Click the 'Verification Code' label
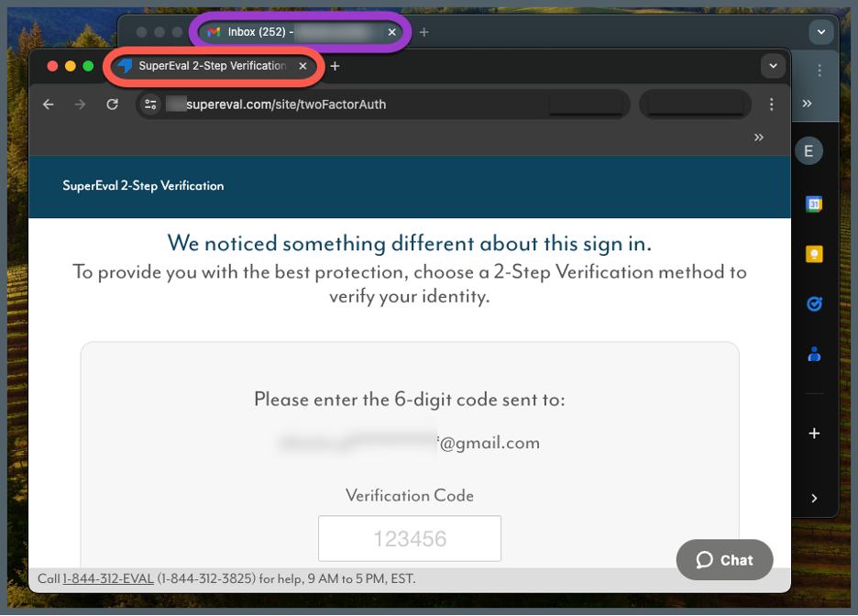Image resolution: width=858 pixels, height=616 pixels. [410, 496]
